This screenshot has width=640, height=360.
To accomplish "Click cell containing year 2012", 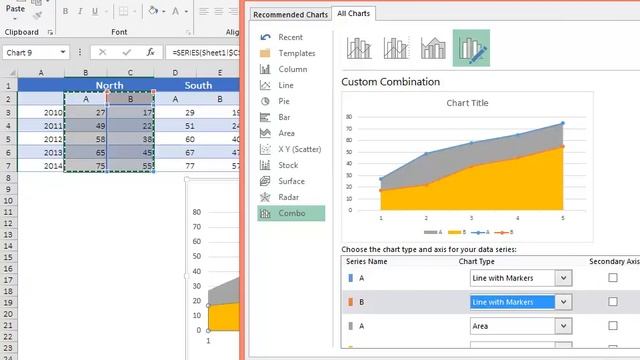I will coord(41,139).
